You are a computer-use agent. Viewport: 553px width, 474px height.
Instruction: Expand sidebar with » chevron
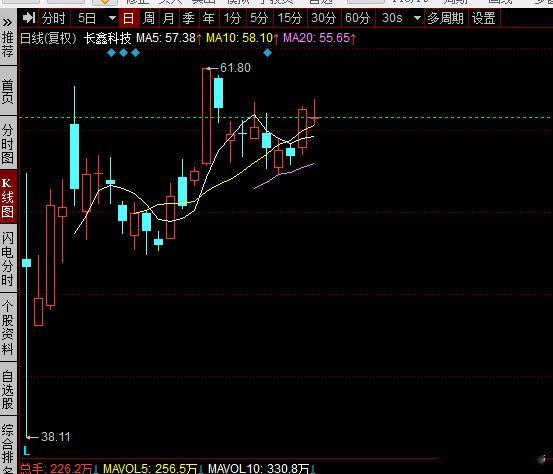(7, 23)
